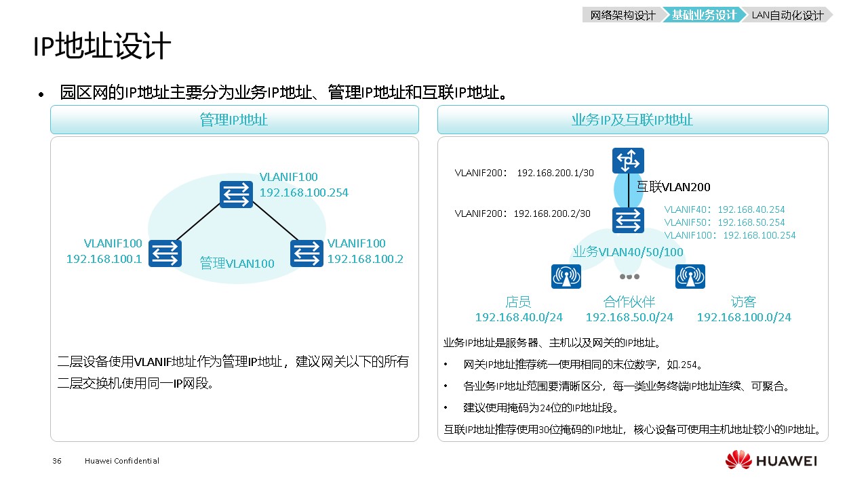Switch to the 基础业务设计 tab
Screen dimensions: 868x488
(704, 15)
